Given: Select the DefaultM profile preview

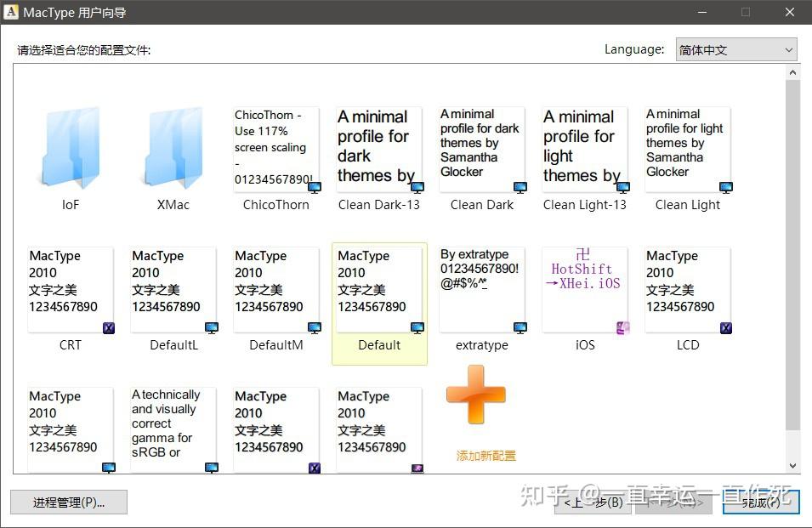Looking at the screenshot, I should pyautogui.click(x=275, y=289).
